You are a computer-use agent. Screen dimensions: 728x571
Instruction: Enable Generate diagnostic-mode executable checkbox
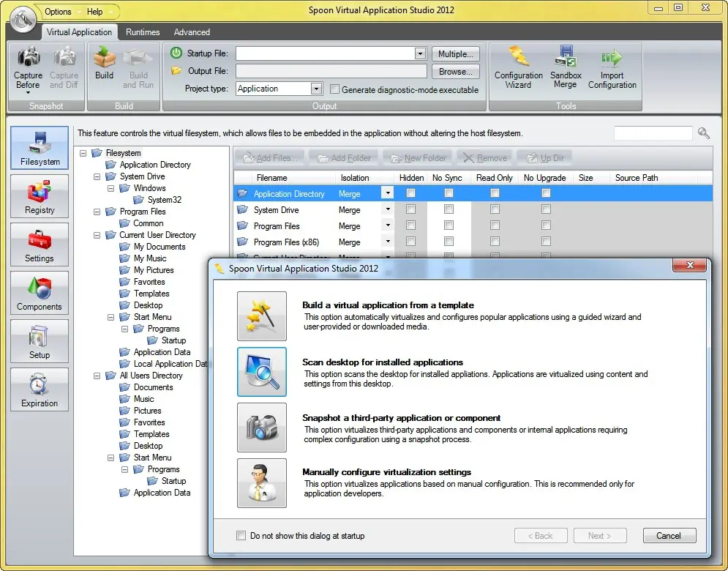(334, 89)
